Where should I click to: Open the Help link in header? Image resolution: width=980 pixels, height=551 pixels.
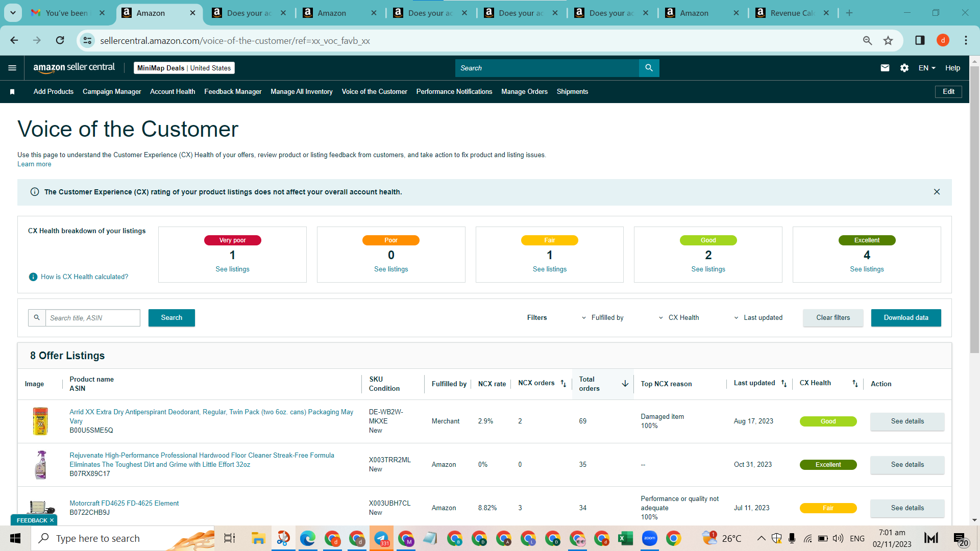click(x=952, y=68)
